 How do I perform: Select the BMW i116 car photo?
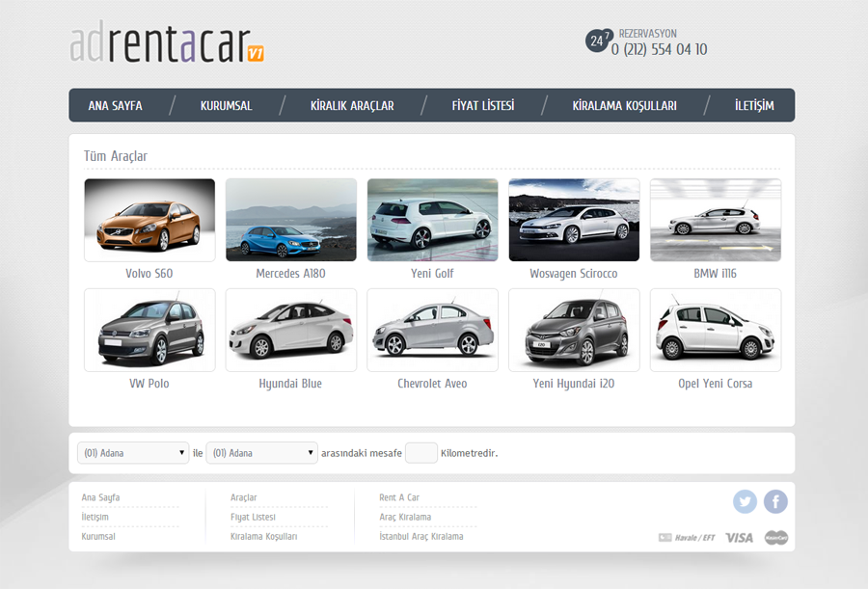716,220
